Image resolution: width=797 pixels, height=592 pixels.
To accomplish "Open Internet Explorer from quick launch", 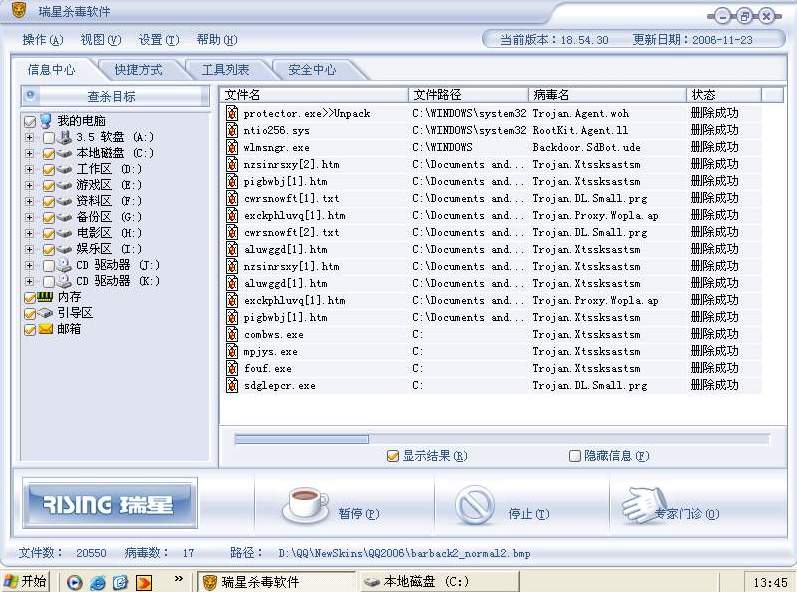I will [x=97, y=582].
